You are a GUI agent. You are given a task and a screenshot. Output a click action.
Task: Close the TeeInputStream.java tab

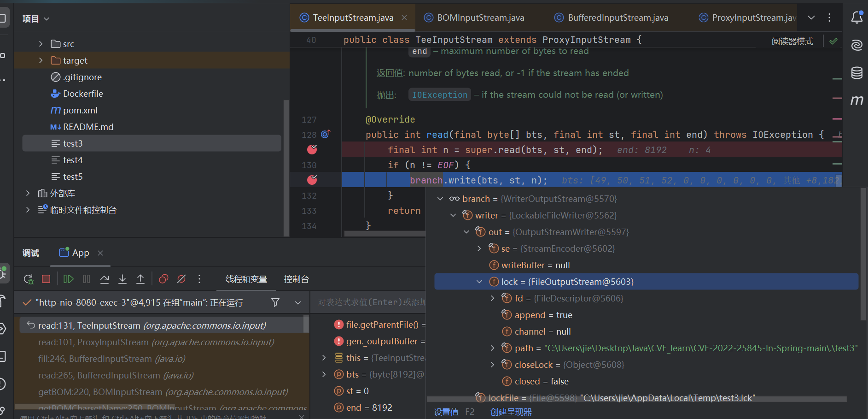point(404,18)
